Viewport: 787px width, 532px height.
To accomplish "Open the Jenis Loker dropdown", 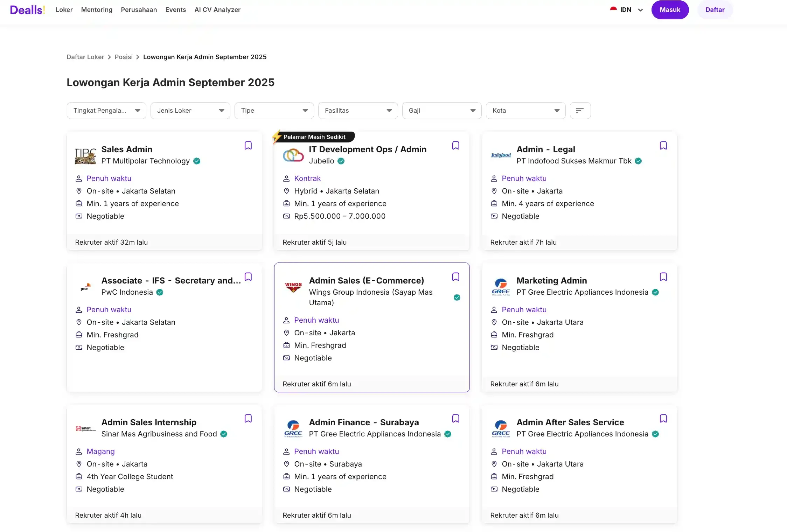I will [190, 111].
